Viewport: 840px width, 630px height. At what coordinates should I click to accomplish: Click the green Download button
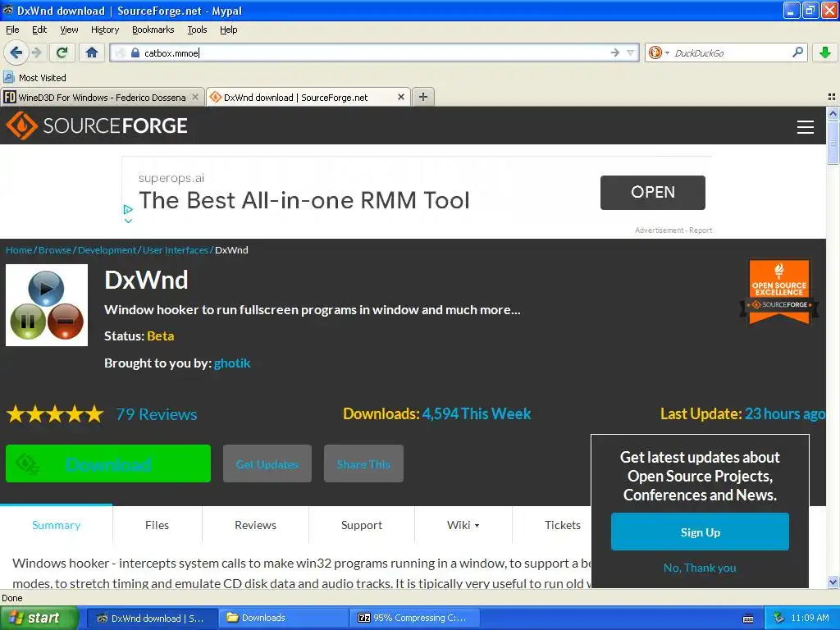click(x=108, y=463)
